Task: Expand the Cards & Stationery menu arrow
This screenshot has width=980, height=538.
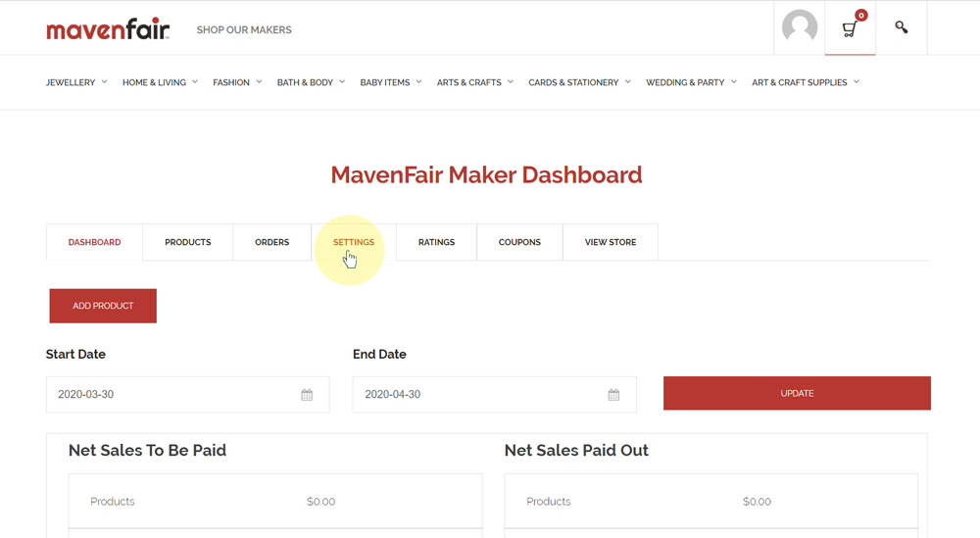Action: (x=628, y=81)
